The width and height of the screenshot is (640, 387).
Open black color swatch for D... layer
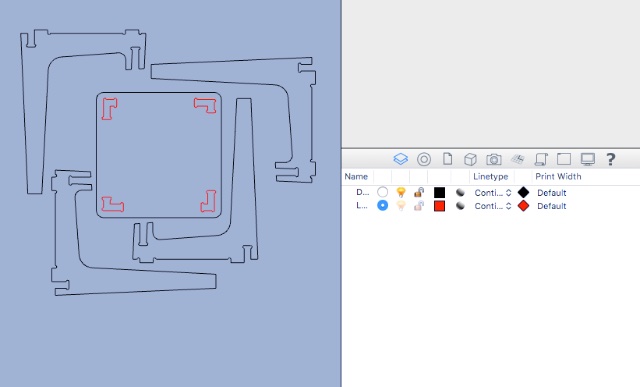439,192
